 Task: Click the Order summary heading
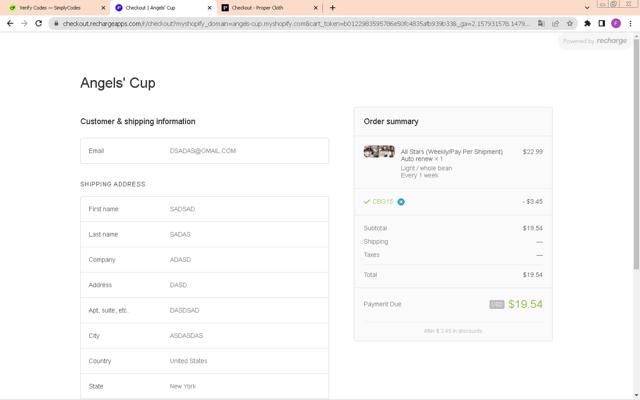pos(391,122)
